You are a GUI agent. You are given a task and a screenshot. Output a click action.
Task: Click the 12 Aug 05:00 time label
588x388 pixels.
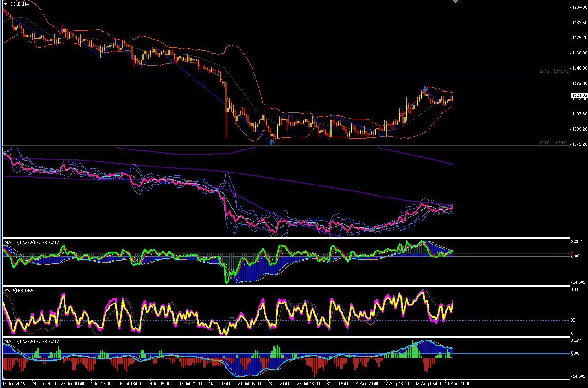tap(427, 383)
